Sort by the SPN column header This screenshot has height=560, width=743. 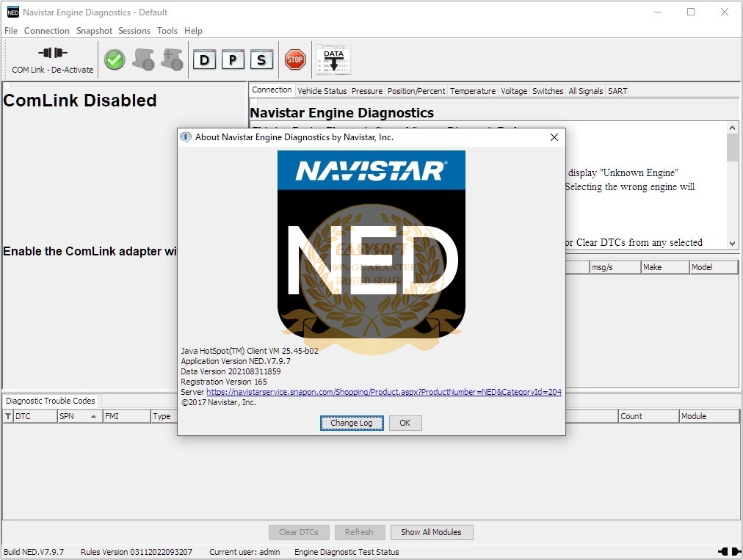(79, 416)
